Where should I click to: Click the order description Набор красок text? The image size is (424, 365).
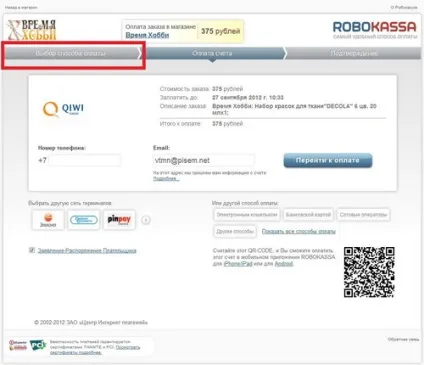click(x=294, y=109)
